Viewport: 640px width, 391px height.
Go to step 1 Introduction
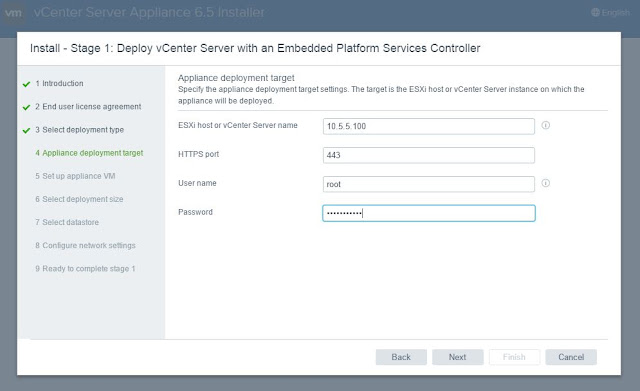pyautogui.click(x=59, y=83)
